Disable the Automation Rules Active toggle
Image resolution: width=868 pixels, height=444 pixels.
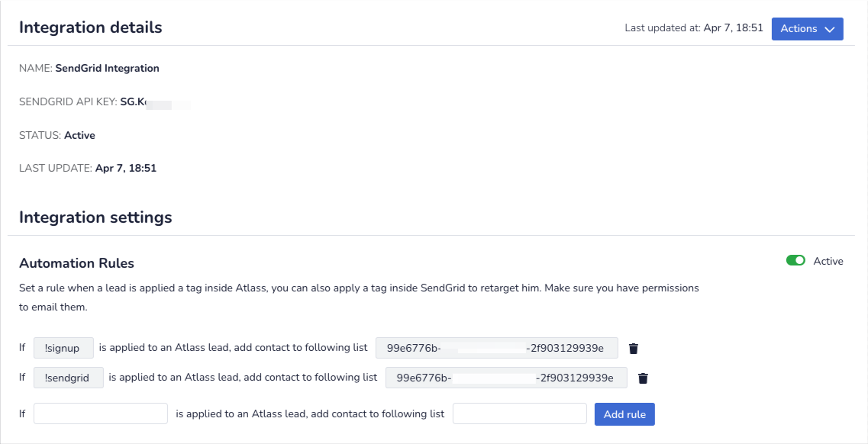(795, 260)
